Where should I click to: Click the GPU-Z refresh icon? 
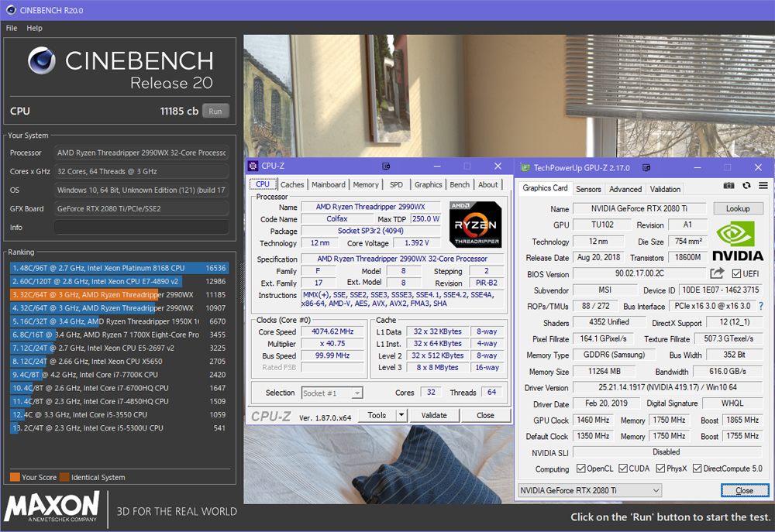746,186
